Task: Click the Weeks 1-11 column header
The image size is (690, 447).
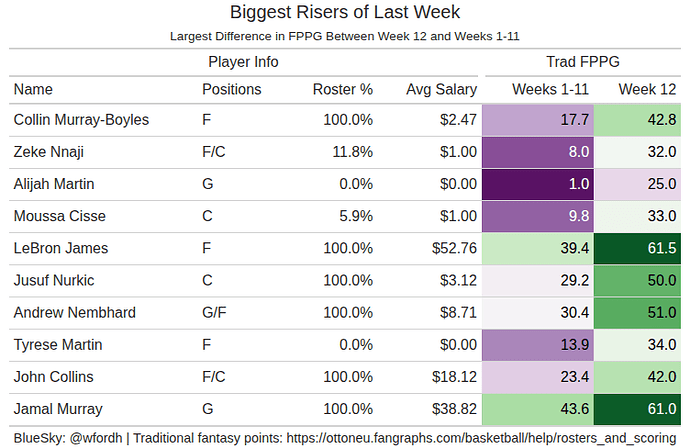Action: point(550,89)
